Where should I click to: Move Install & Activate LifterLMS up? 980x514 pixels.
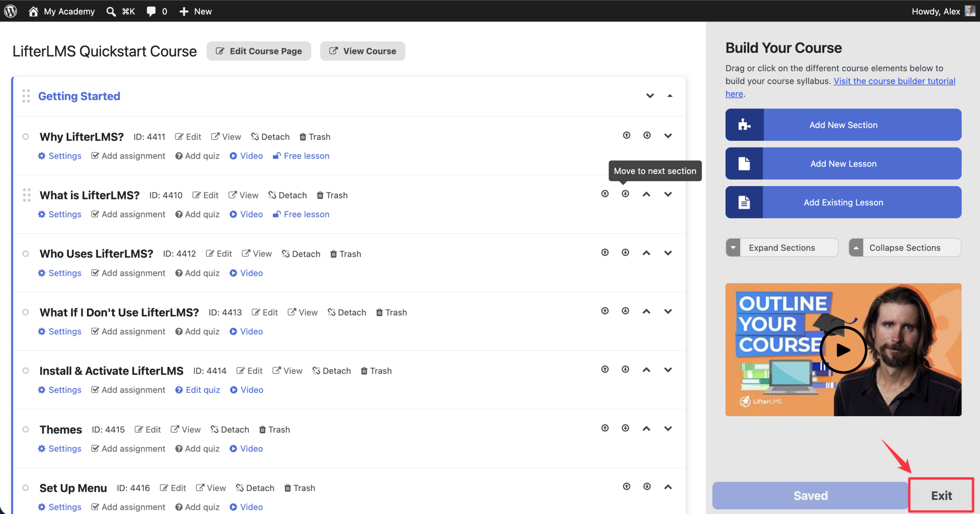click(647, 370)
